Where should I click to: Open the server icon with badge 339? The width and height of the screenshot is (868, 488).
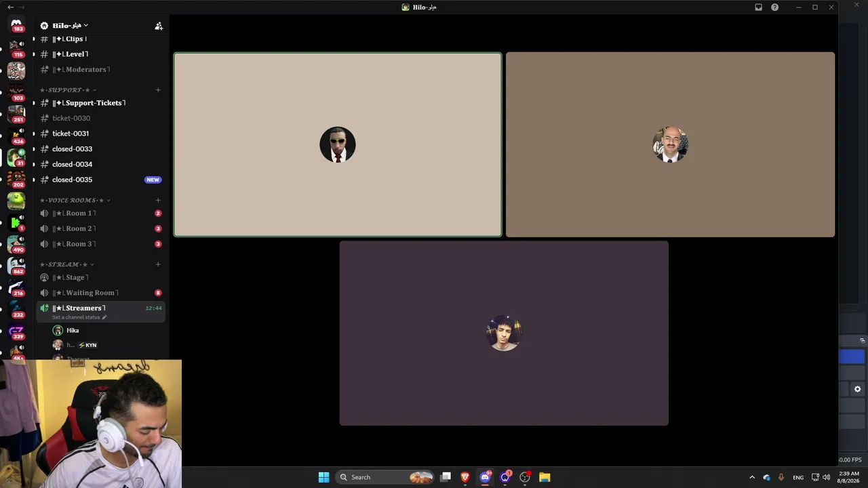16,330
